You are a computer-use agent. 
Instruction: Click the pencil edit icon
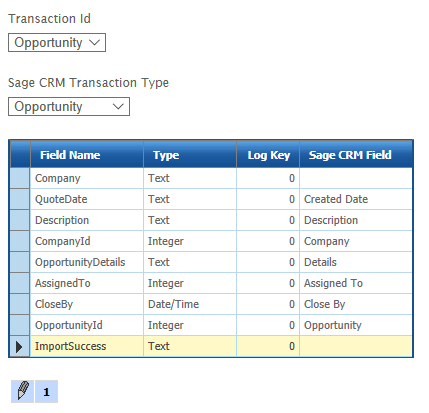pyautogui.click(x=22, y=391)
